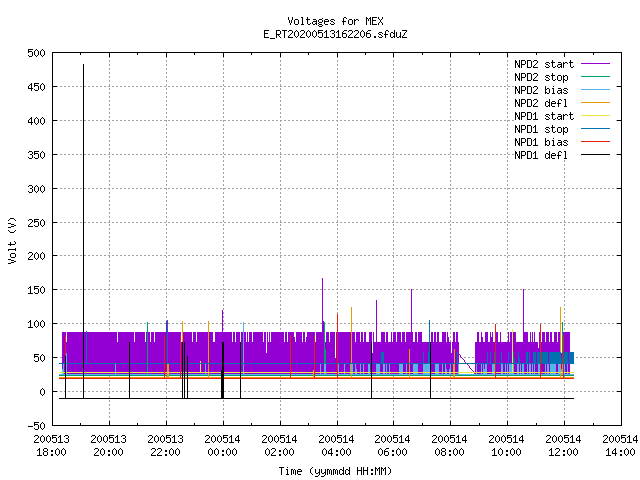Click the 'NPD2 bias' legend label
Image resolution: width=640 pixels, height=480 pixels.
tap(541, 90)
